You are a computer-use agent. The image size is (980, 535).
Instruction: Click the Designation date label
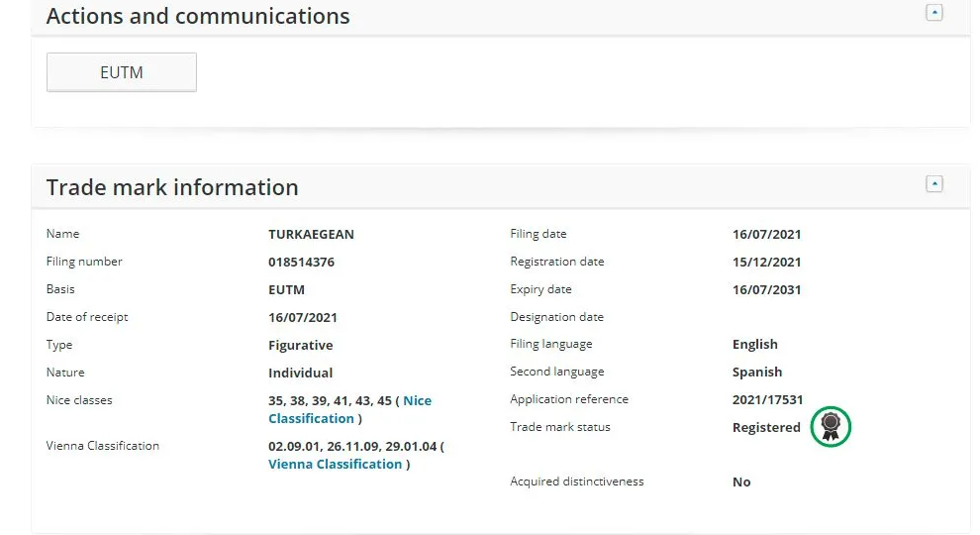tap(557, 317)
